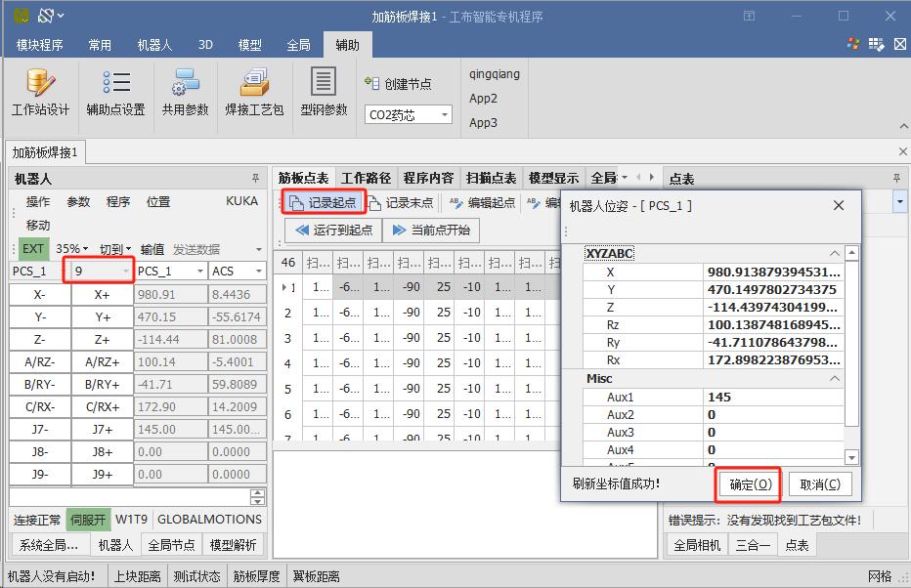Select the 工作路径 tab
The width and height of the screenshot is (911, 588).
366,178
